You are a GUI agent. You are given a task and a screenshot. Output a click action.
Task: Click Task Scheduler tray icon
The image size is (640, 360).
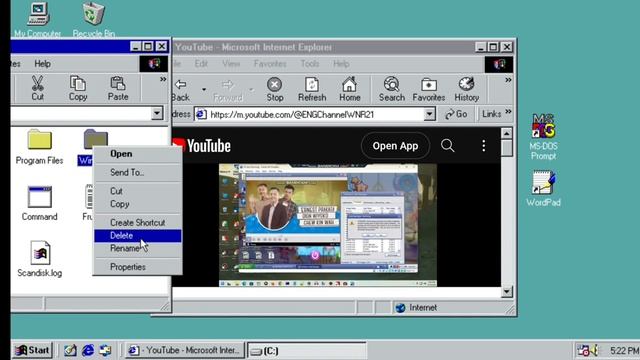(583, 350)
